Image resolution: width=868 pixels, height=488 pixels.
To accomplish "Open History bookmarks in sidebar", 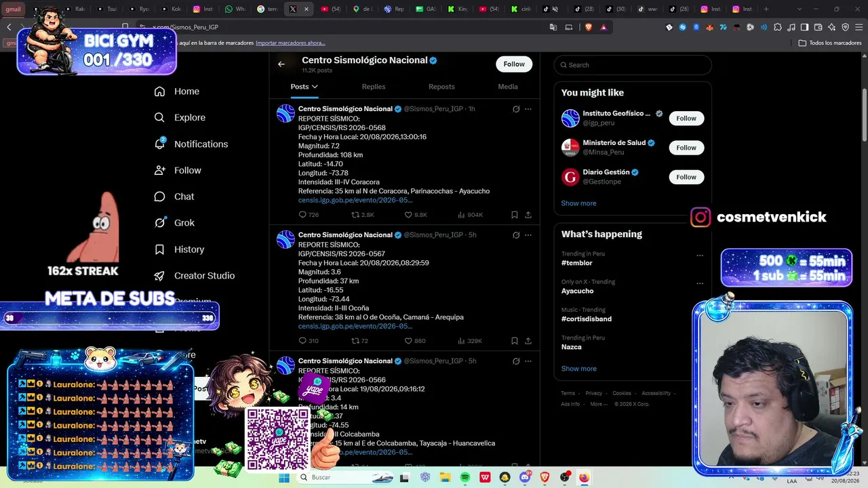I will (x=179, y=249).
